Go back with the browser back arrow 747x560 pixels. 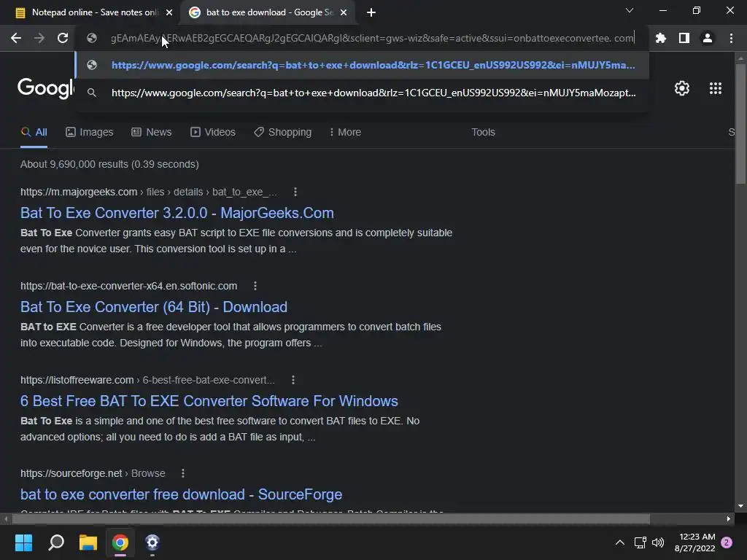[x=16, y=38]
